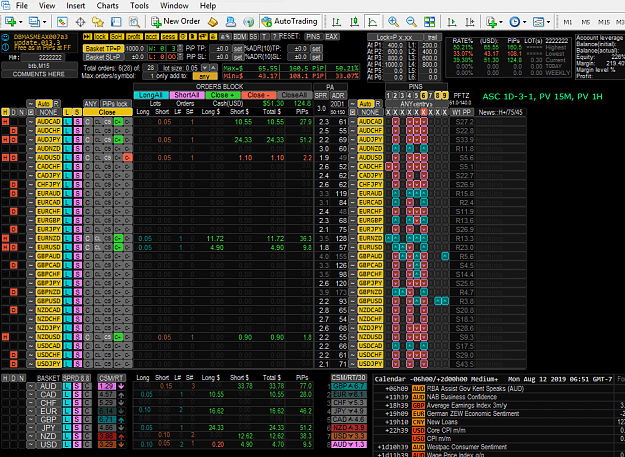Click the cyan L button for EUR basket
Screen dimensions: 625x457
pos(67,411)
